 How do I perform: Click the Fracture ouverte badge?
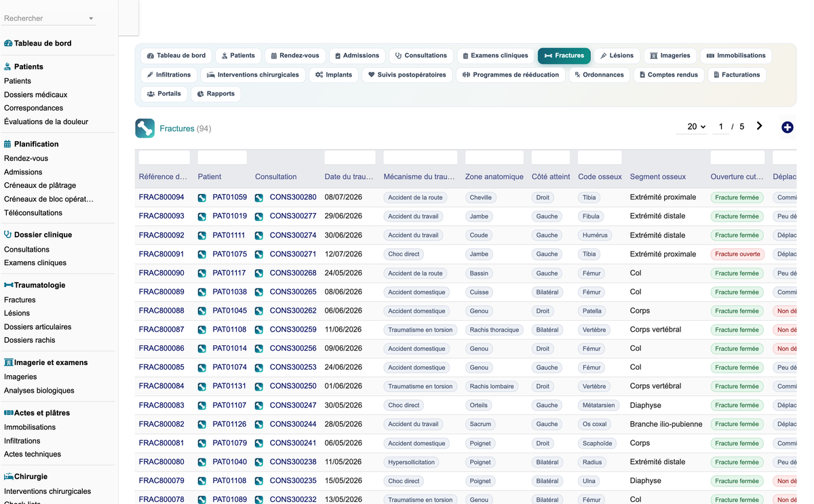coord(737,254)
